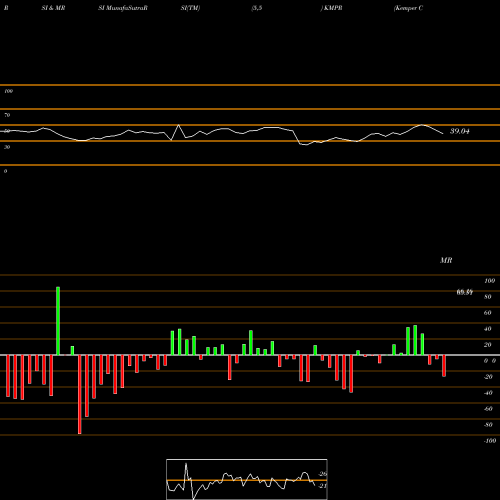This screenshot has width=500, height=500.
Task: Click the 'SI(TM)' header label
Action: 190,8
